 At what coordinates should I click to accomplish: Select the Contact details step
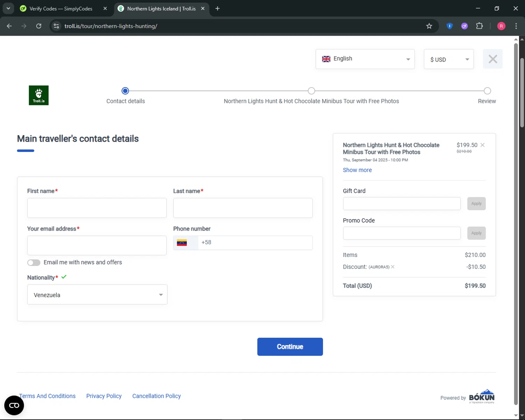click(125, 91)
